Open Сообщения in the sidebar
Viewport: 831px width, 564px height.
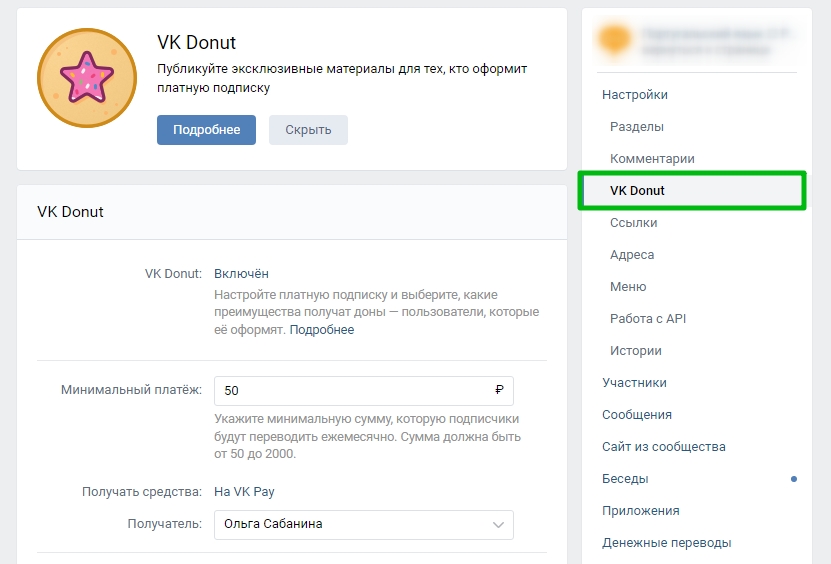point(636,415)
